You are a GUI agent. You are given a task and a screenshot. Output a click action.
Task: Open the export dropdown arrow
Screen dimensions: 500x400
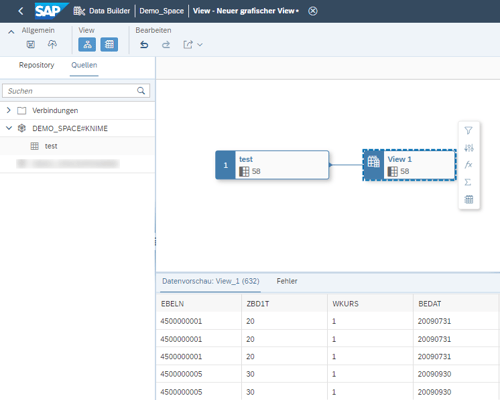point(200,45)
